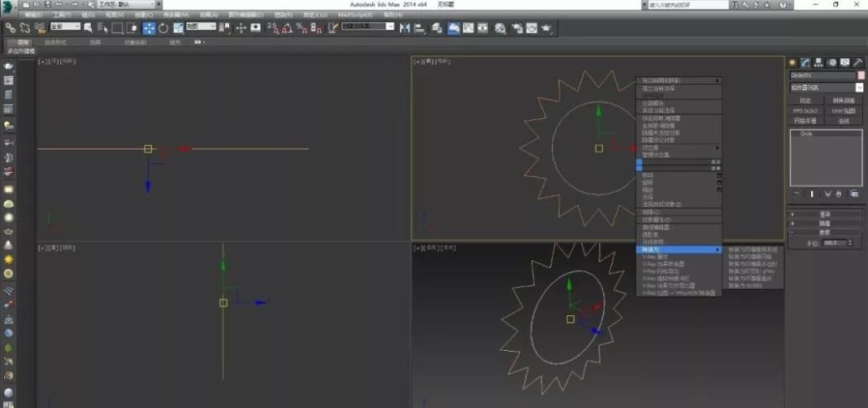This screenshot has height=408, width=868.
Task: Open the Mirror tool in toolbar
Action: click(x=405, y=27)
